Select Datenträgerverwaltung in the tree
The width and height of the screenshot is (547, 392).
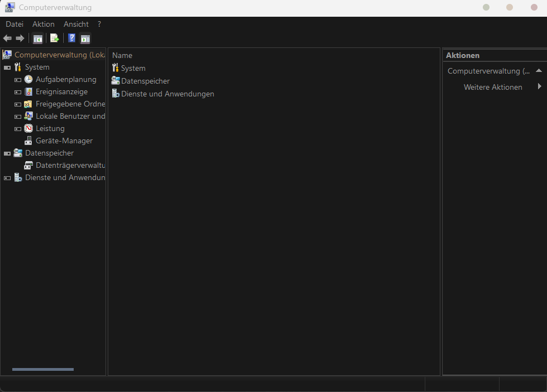[70, 166]
